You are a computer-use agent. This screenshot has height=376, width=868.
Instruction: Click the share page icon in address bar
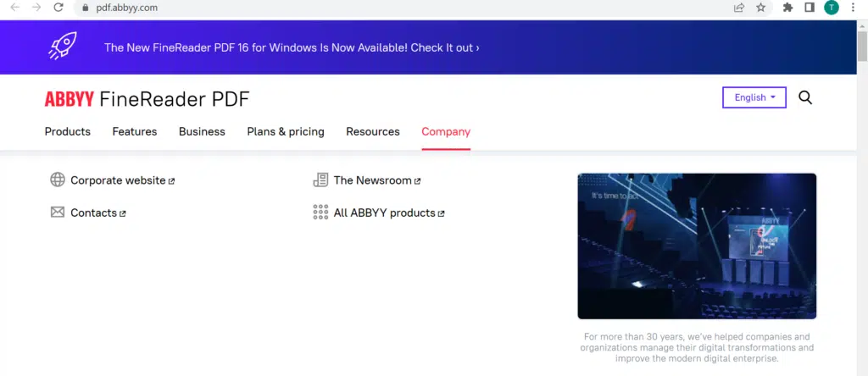[x=739, y=8]
